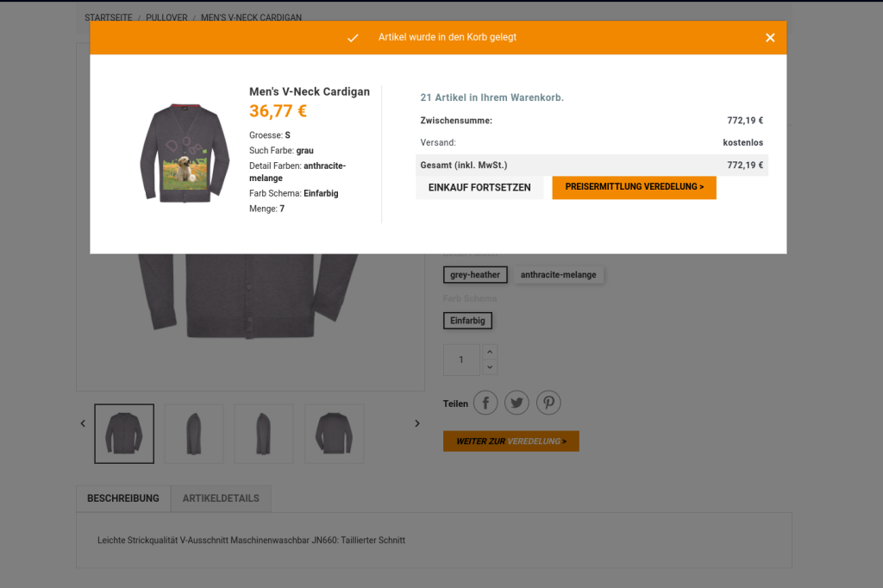Viewport: 883px width, 588px height.
Task: Decrease quantity with down arrow
Action: click(490, 367)
